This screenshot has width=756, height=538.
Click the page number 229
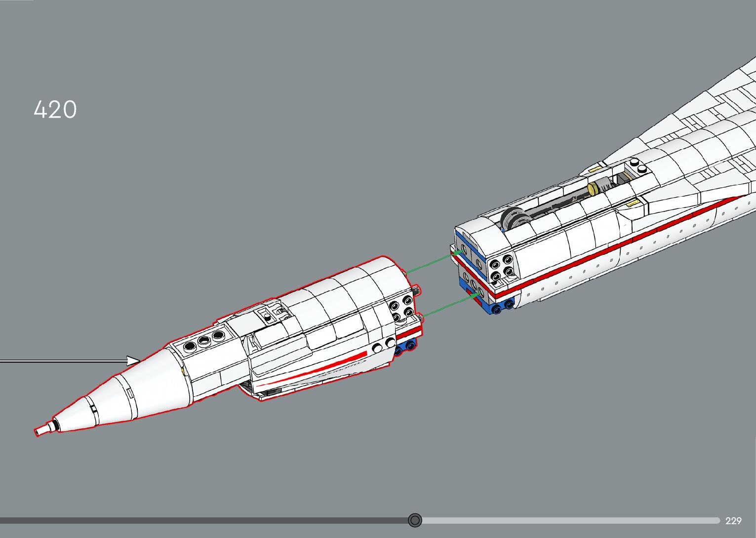coord(733,521)
